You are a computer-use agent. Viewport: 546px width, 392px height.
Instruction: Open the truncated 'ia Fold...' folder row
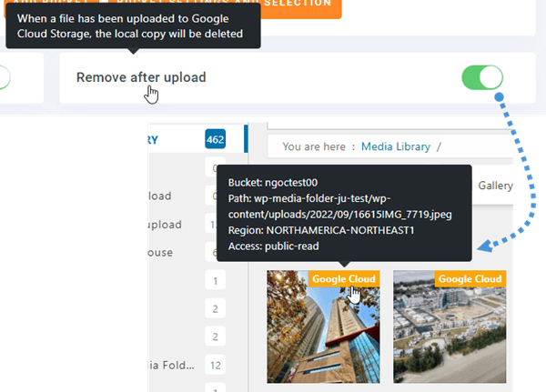pos(173,366)
